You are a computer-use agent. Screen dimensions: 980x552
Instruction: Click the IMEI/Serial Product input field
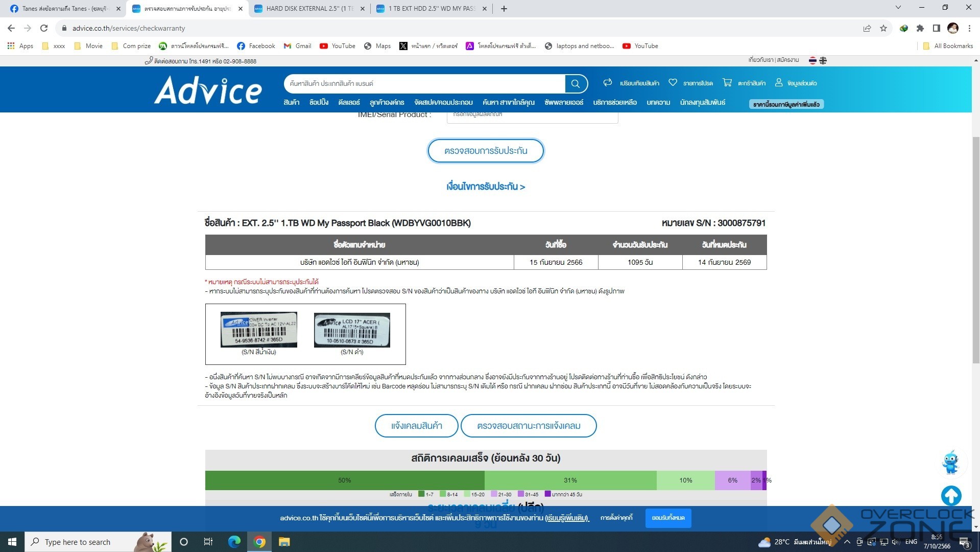tap(532, 116)
